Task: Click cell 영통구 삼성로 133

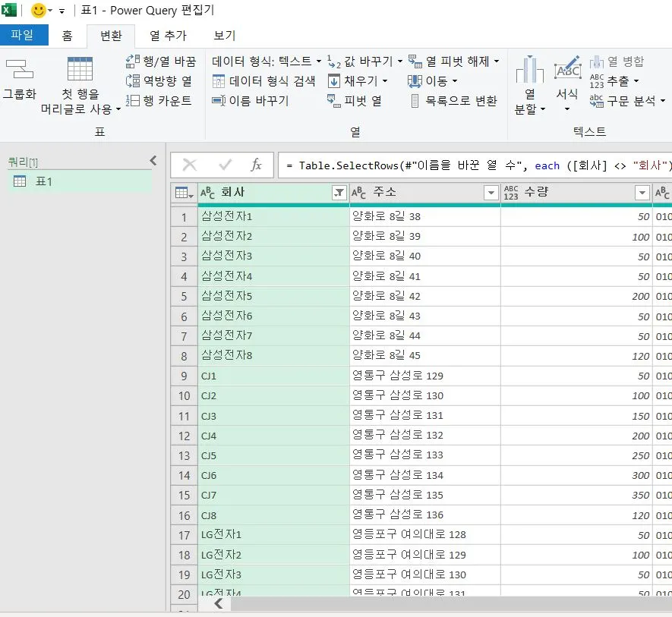Action: [x=424, y=455]
